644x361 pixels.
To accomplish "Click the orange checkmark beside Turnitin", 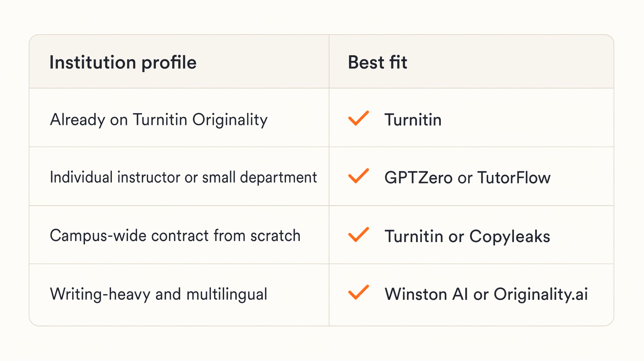I will click(358, 118).
